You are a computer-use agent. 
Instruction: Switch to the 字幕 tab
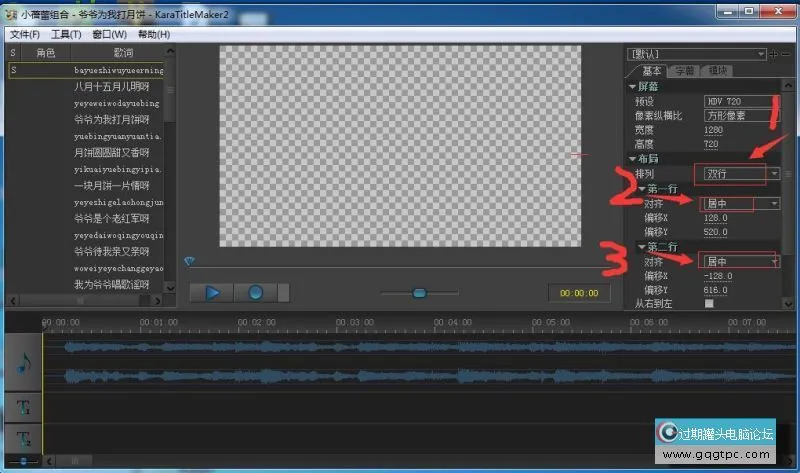pos(684,71)
